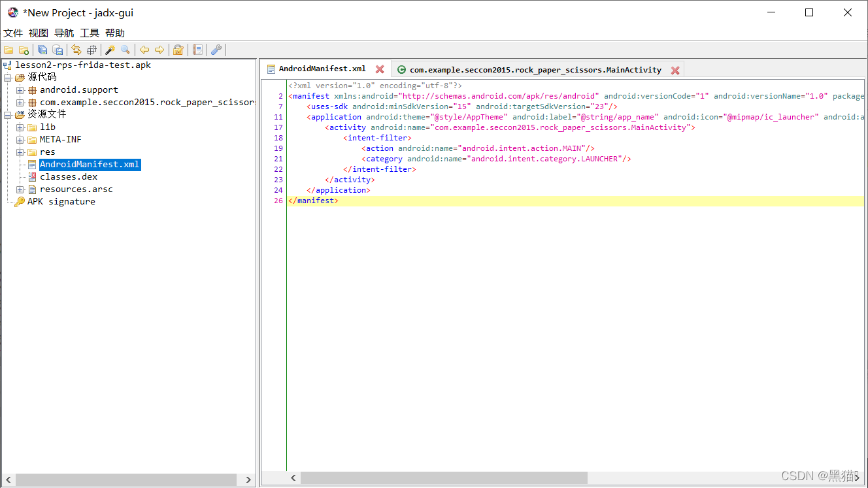Select the android.support package label
Image resolution: width=868 pixels, height=488 pixels.
(79, 90)
